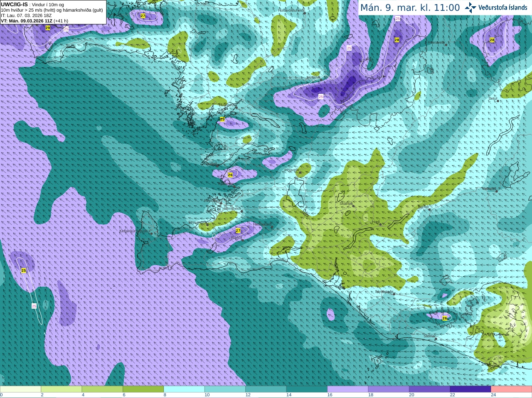Select the 8–10 m/s light cyan swatch
The width and height of the screenshot is (532, 398).
click(184, 389)
